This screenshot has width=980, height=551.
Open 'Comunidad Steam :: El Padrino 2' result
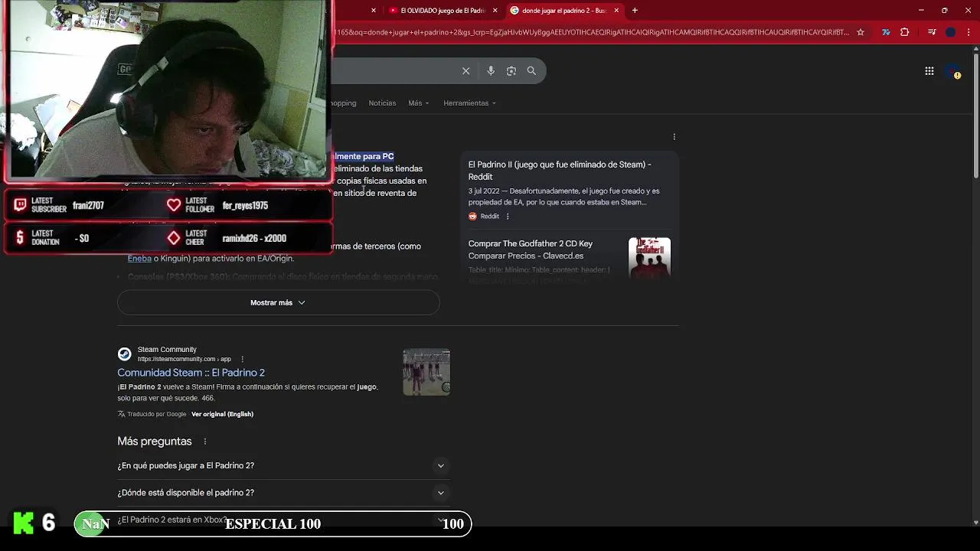click(x=191, y=373)
